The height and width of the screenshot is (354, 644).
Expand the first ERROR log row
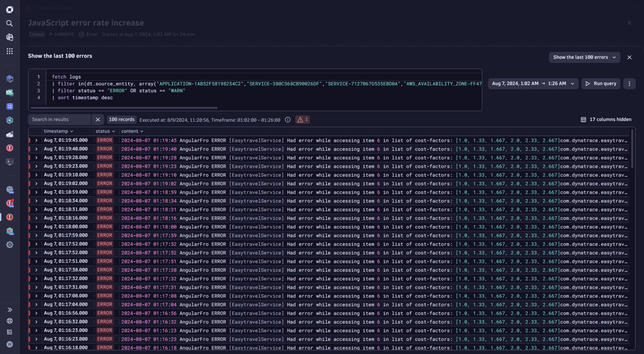(36, 140)
